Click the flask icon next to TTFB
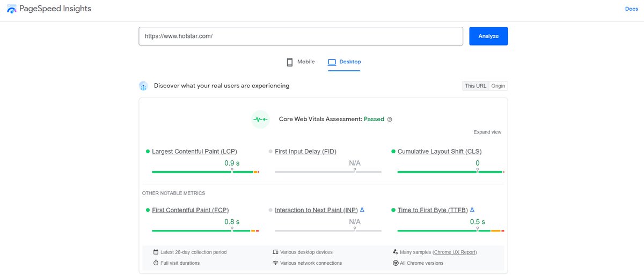 (472, 210)
